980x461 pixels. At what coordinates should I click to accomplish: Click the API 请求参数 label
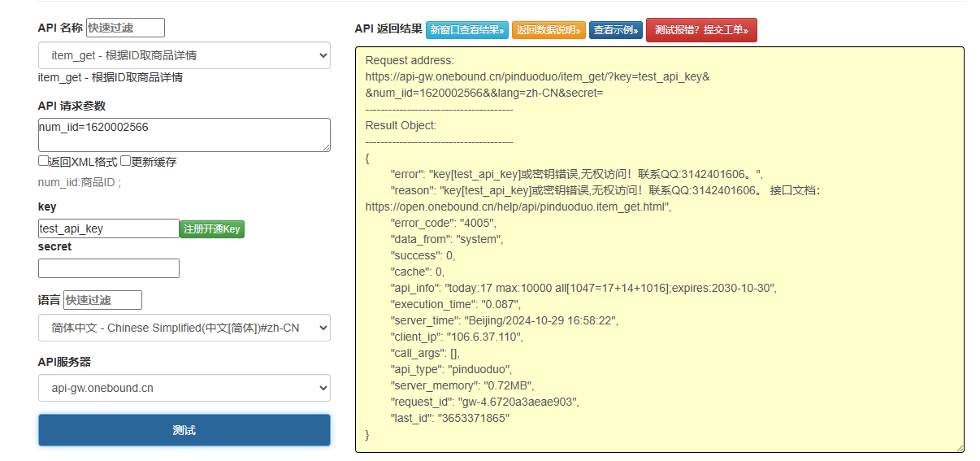(72, 106)
